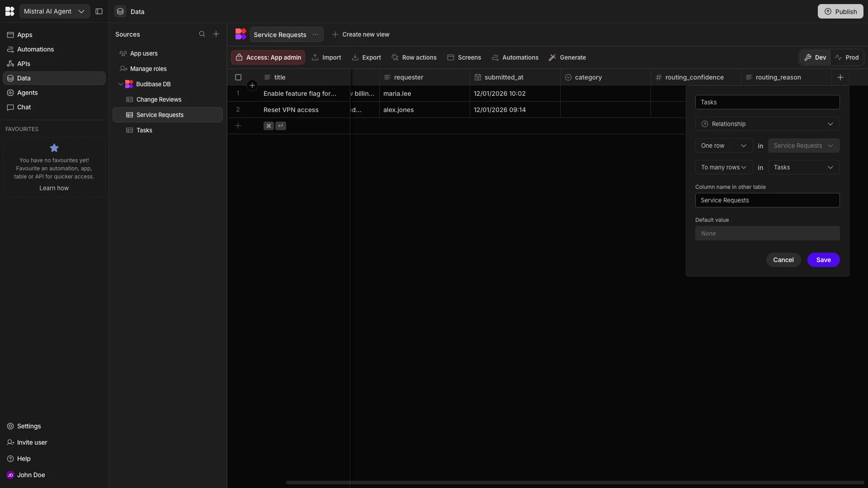Screen dimensions: 868x488
Task: Toggle the select all rows checkbox
Action: [238, 77]
